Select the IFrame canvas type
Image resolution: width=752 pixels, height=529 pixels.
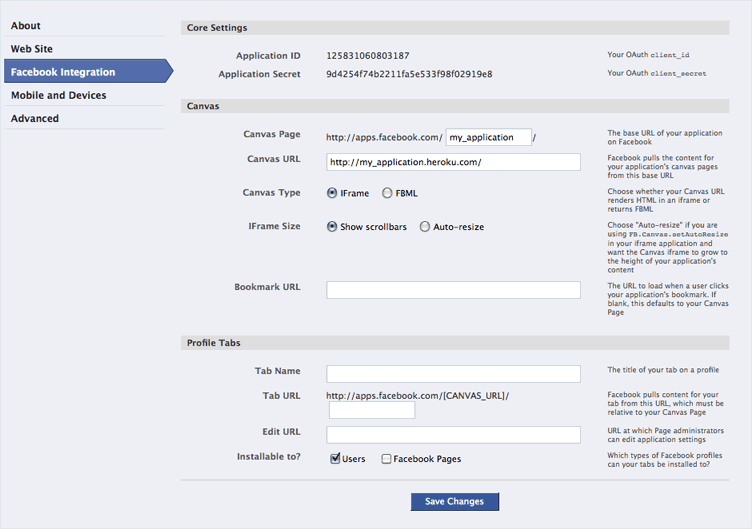coord(332,193)
